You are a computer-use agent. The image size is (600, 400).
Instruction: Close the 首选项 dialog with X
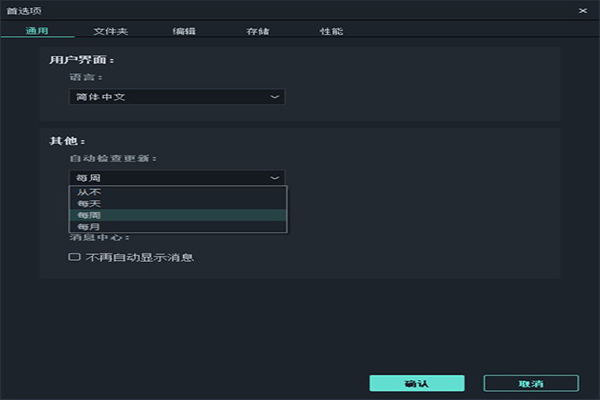pos(582,9)
